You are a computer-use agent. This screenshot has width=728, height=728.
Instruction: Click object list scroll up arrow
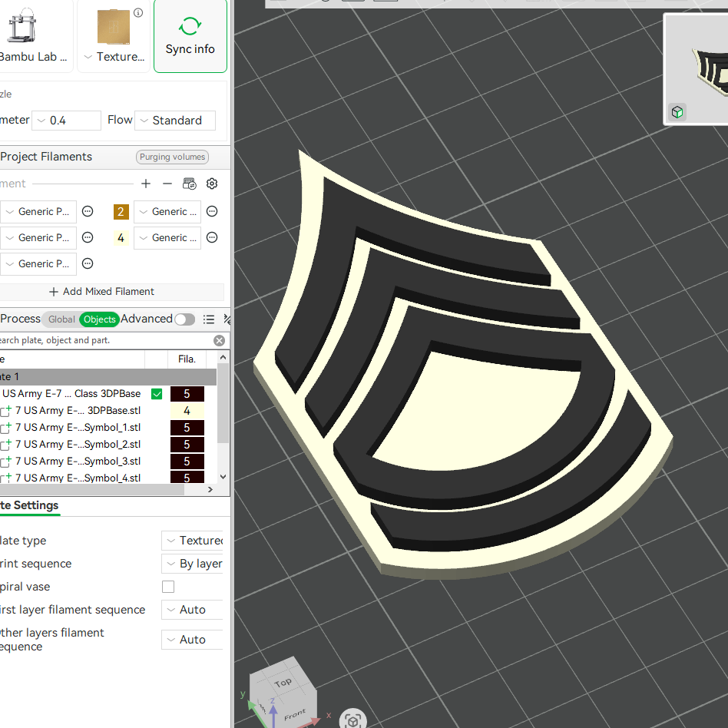223,357
